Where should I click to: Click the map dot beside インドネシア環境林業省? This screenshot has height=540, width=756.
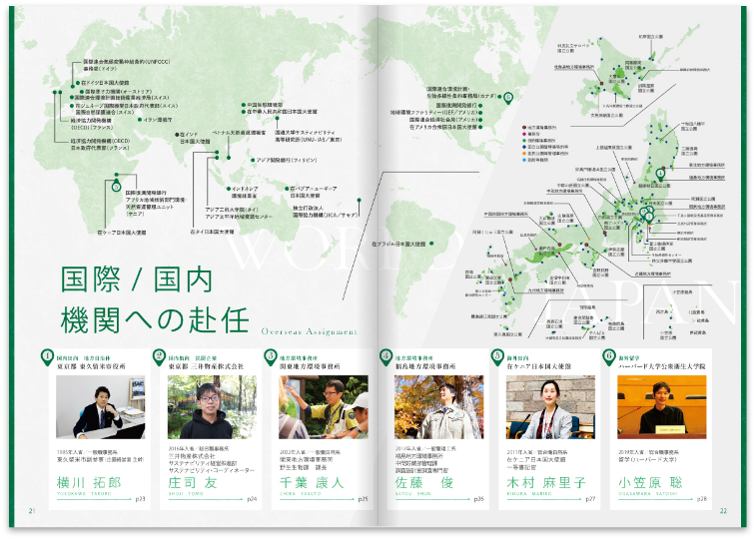click(229, 189)
